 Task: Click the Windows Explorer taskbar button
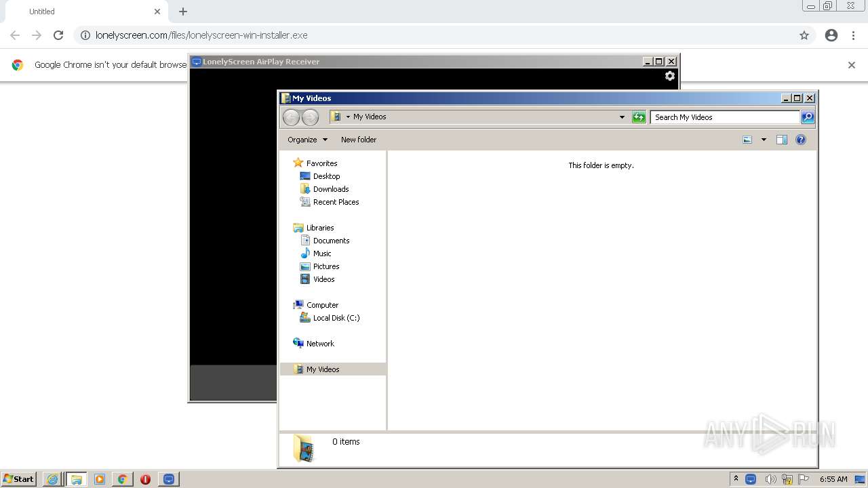coord(76,479)
